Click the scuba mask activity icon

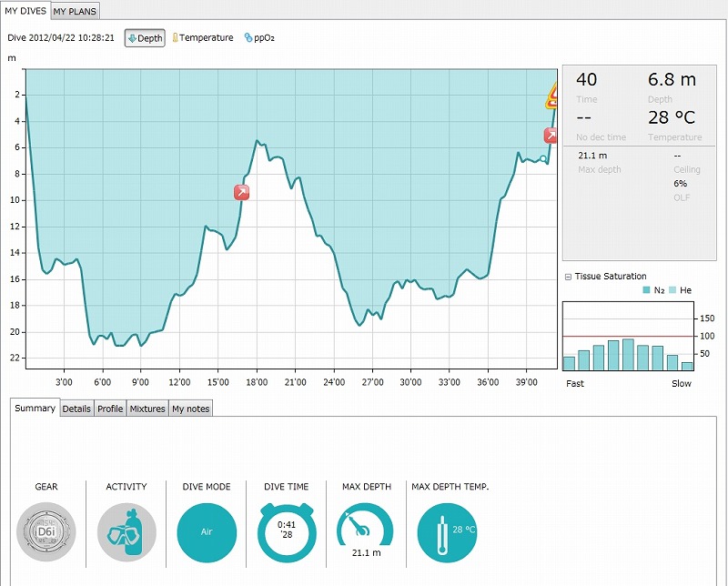(x=126, y=533)
